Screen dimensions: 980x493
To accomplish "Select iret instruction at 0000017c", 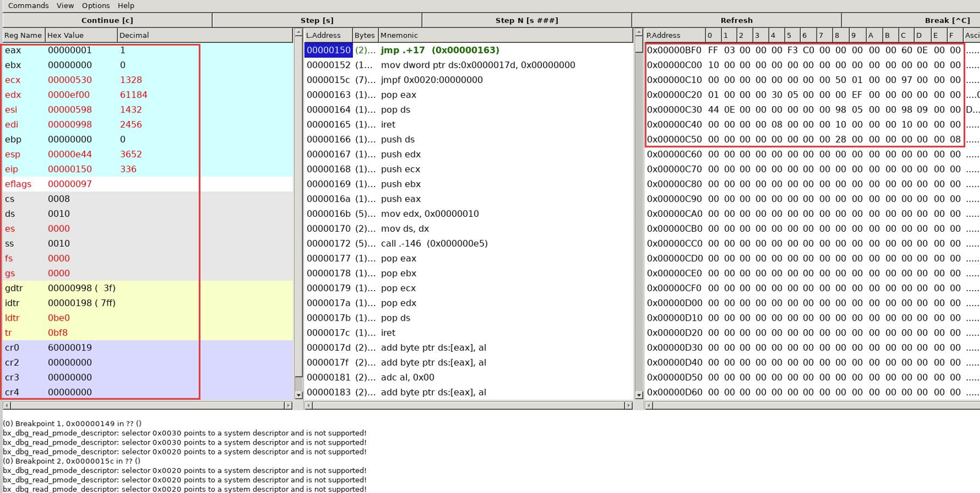I will click(x=468, y=333).
